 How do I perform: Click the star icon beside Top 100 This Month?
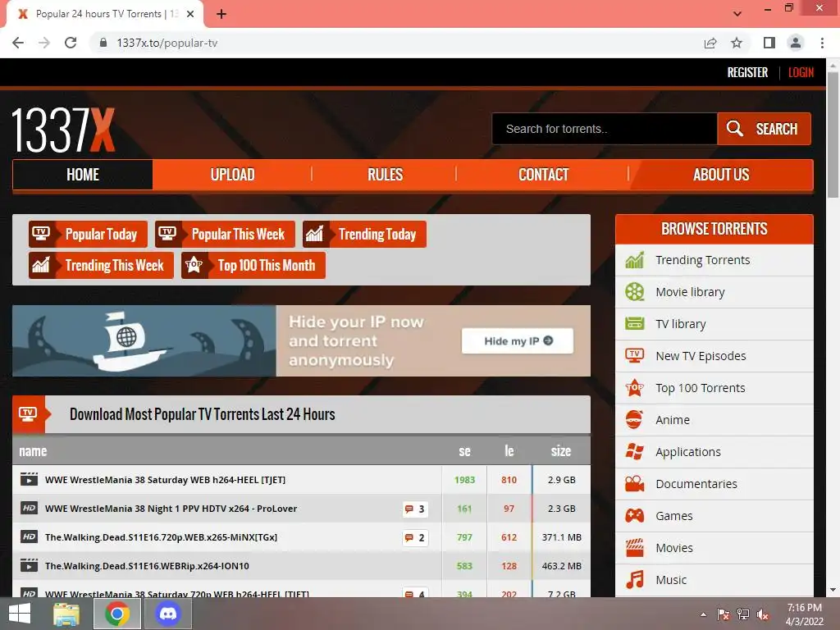click(194, 265)
